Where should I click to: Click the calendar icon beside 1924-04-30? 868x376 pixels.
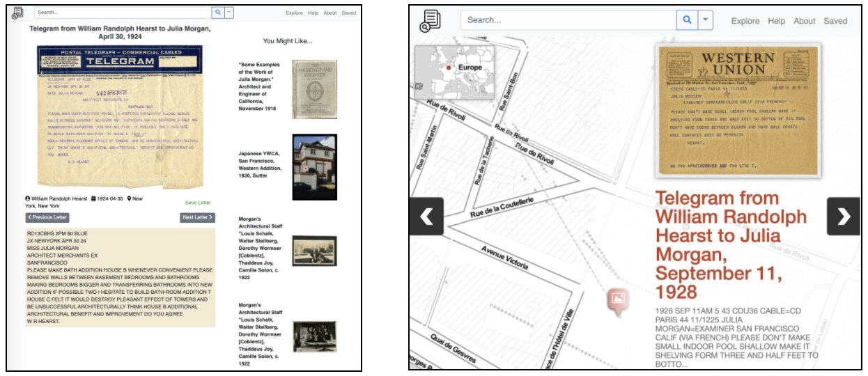point(94,199)
